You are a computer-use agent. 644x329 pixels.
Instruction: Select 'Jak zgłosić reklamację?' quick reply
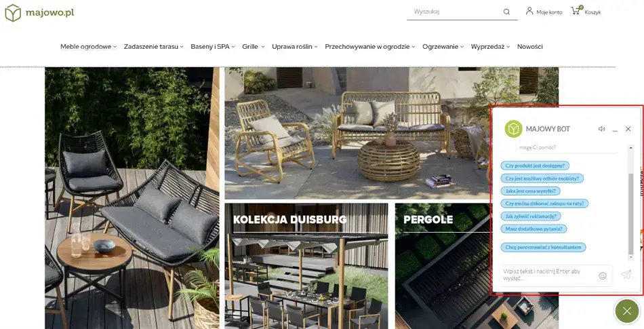(x=531, y=216)
